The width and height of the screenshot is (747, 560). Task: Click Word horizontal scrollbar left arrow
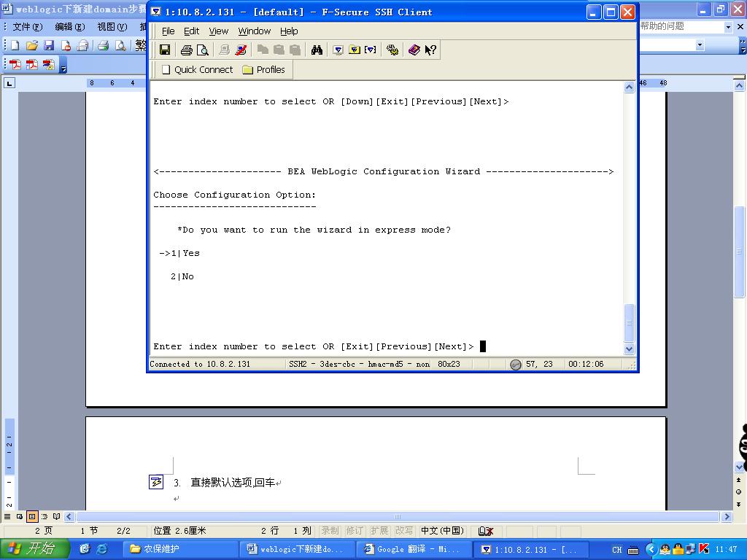coord(69,517)
